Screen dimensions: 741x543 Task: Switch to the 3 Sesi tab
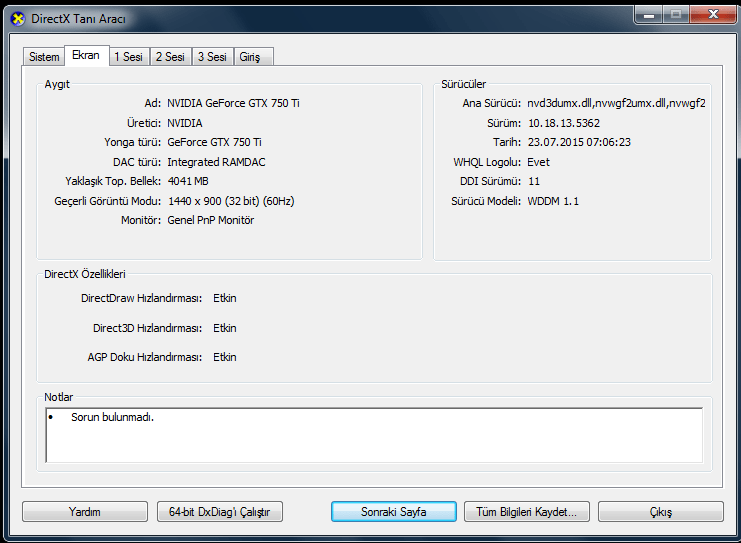212,57
